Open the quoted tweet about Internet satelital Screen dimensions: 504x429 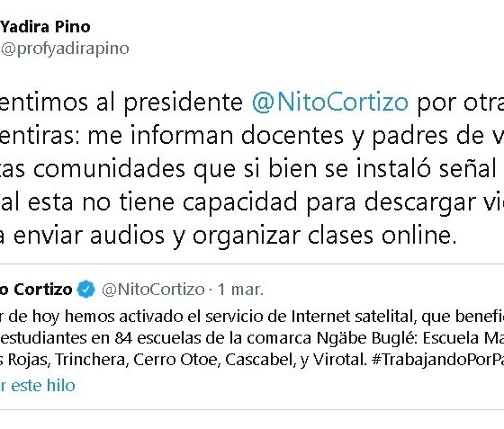pos(252,337)
